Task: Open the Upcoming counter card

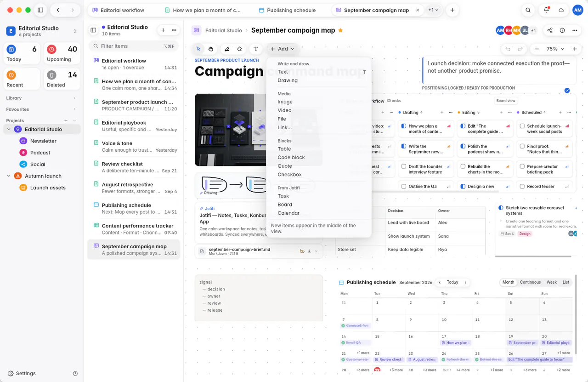Action: click(x=62, y=54)
